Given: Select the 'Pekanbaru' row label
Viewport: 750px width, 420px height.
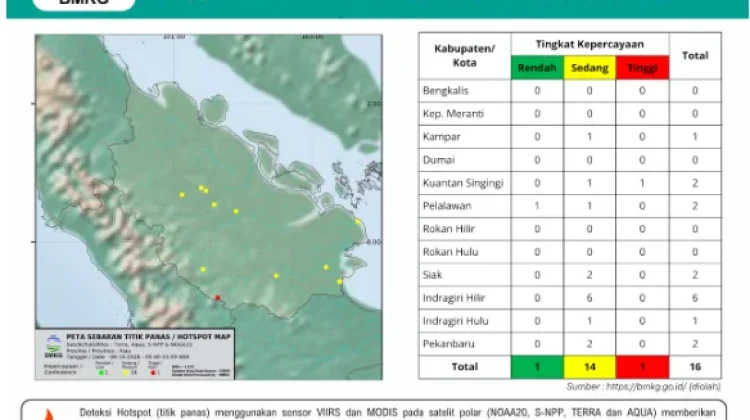Looking at the screenshot, I should tap(449, 343).
